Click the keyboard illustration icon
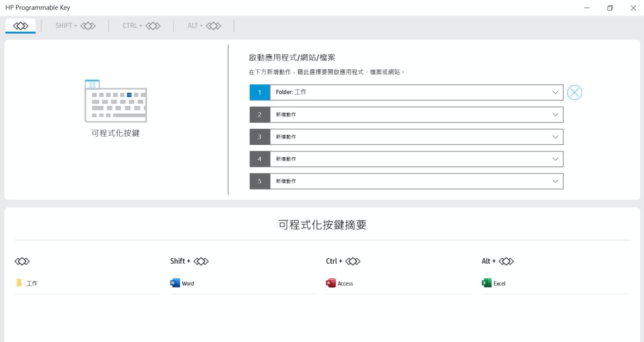This screenshot has width=644, height=342. click(115, 101)
